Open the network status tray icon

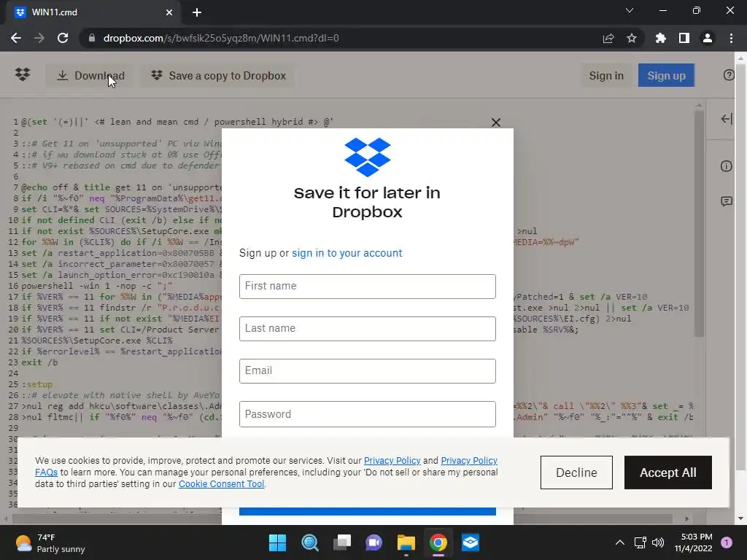pos(640,542)
